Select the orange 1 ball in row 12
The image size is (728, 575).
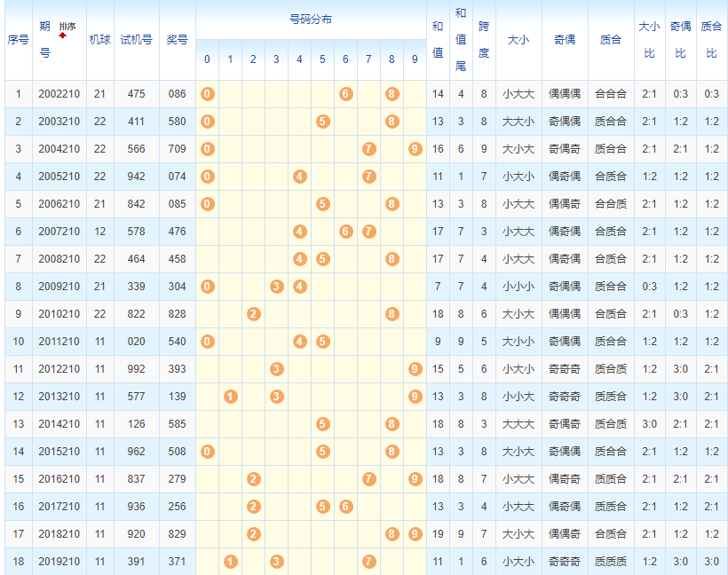[x=230, y=397]
